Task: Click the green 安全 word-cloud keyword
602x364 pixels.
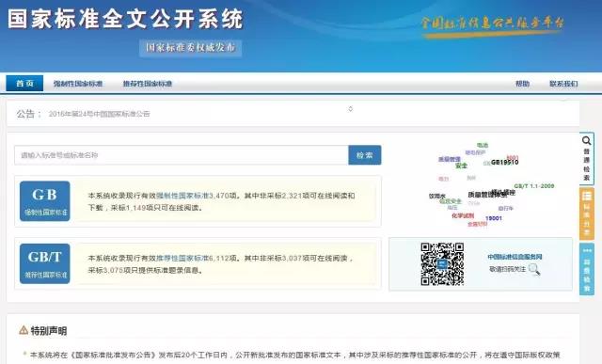Action: coord(461,166)
